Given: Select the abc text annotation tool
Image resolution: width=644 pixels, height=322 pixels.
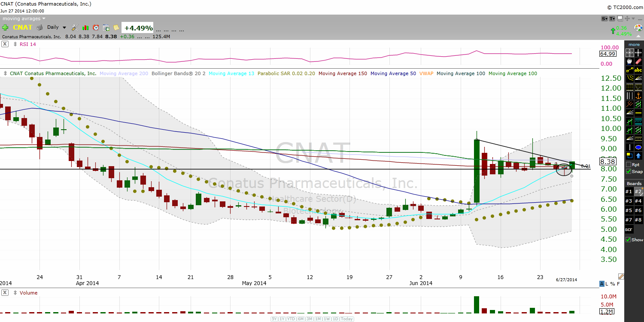Looking at the screenshot, I should click(x=638, y=70).
